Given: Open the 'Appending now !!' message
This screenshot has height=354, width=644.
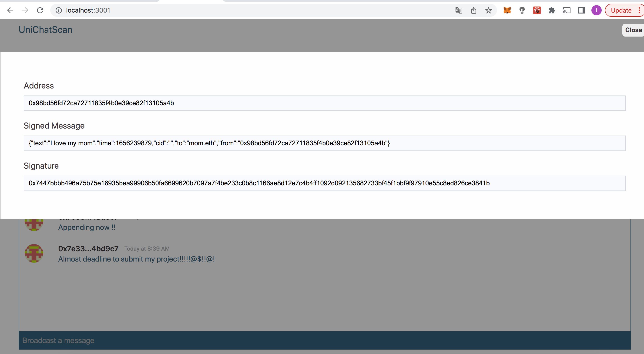Looking at the screenshot, I should pos(87,227).
